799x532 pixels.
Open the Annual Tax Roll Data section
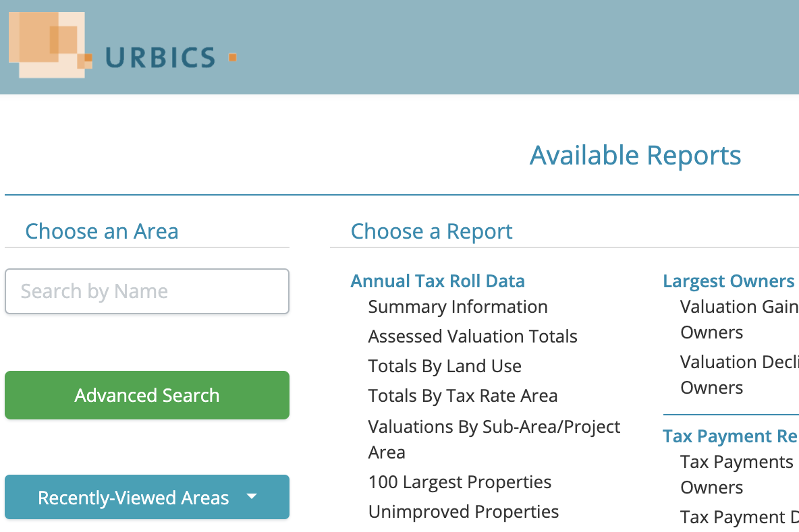click(437, 281)
